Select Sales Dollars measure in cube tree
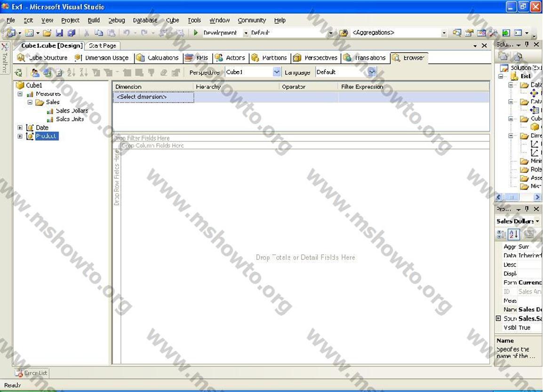The image size is (543, 392). click(72, 111)
